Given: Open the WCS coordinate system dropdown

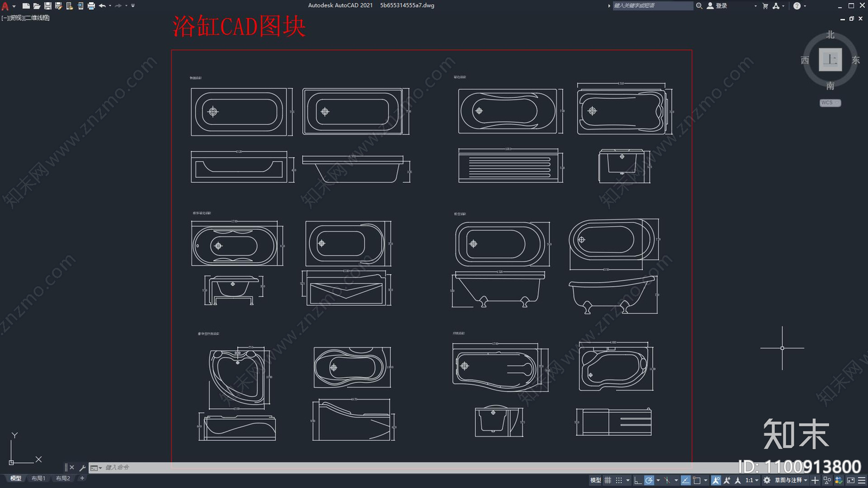Looking at the screenshot, I should [830, 102].
